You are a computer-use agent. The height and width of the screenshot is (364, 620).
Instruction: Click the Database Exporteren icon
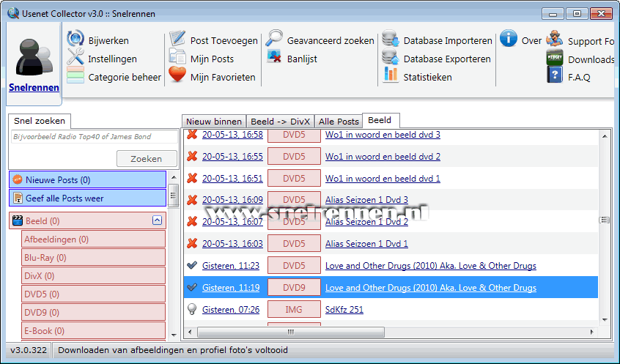391,56
